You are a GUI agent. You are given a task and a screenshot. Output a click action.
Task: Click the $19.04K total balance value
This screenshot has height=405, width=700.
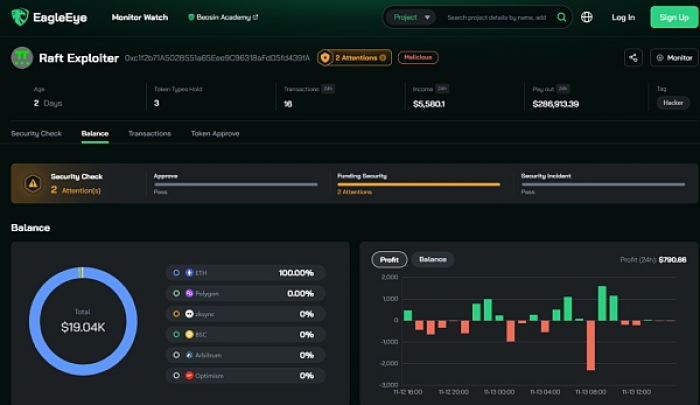pos(83,327)
